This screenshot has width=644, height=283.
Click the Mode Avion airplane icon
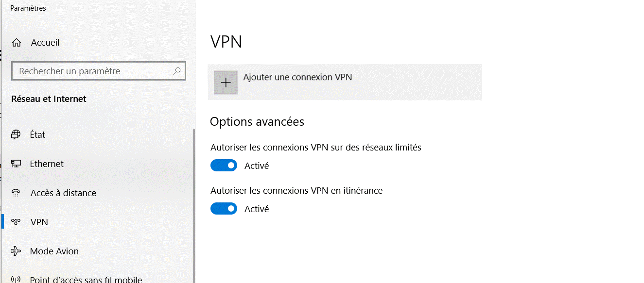click(x=16, y=251)
